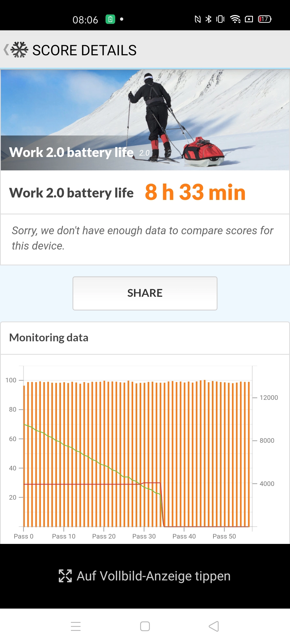Tap the PCMark snowflake logo icon
The height and width of the screenshot is (644, 290).
(x=20, y=50)
